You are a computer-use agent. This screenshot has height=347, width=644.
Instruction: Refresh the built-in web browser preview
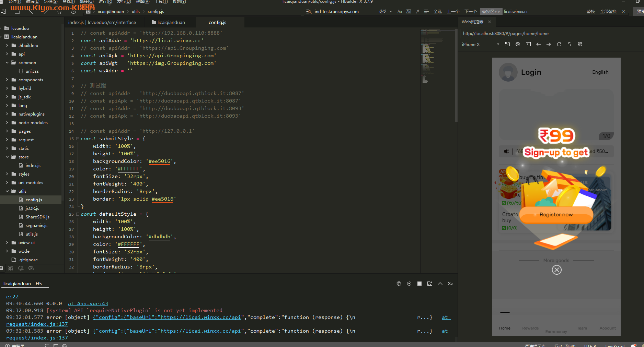(x=559, y=44)
